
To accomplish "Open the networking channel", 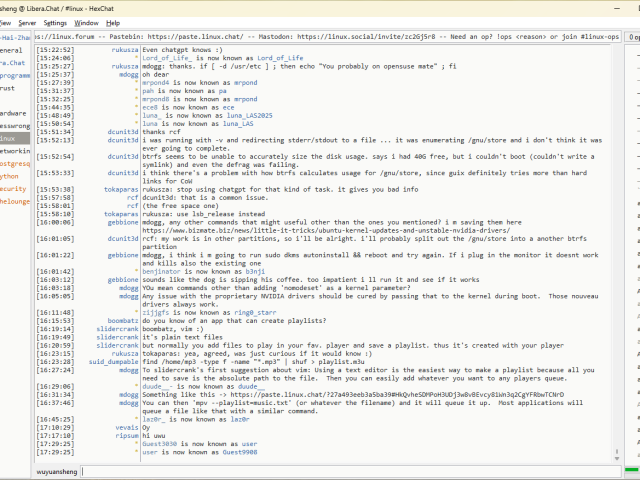I will (x=15, y=151).
